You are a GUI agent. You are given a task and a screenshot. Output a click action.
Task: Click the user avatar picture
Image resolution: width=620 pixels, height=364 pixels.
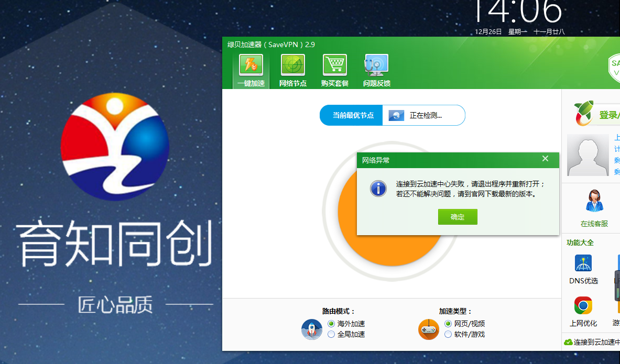point(588,155)
